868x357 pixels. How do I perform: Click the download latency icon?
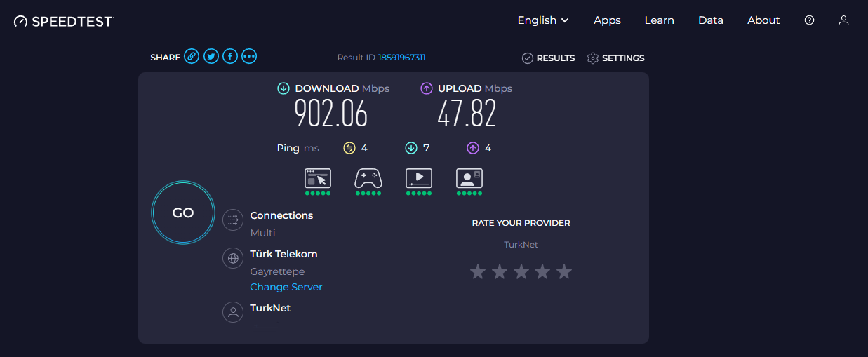411,148
